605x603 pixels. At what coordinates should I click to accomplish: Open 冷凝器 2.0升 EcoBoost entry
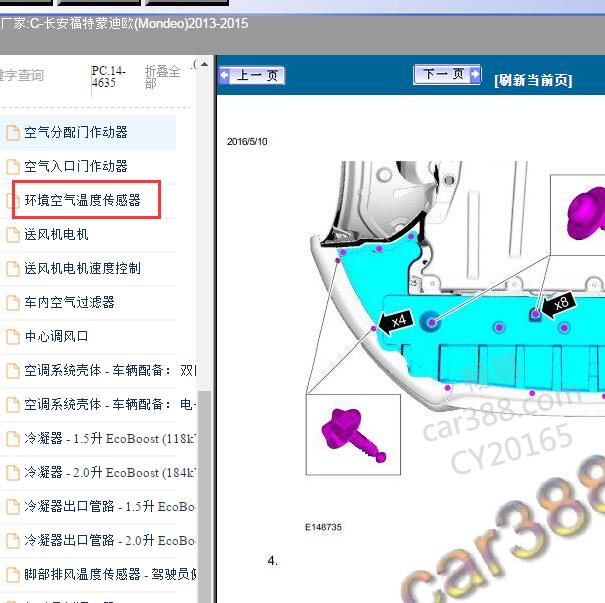[110, 472]
